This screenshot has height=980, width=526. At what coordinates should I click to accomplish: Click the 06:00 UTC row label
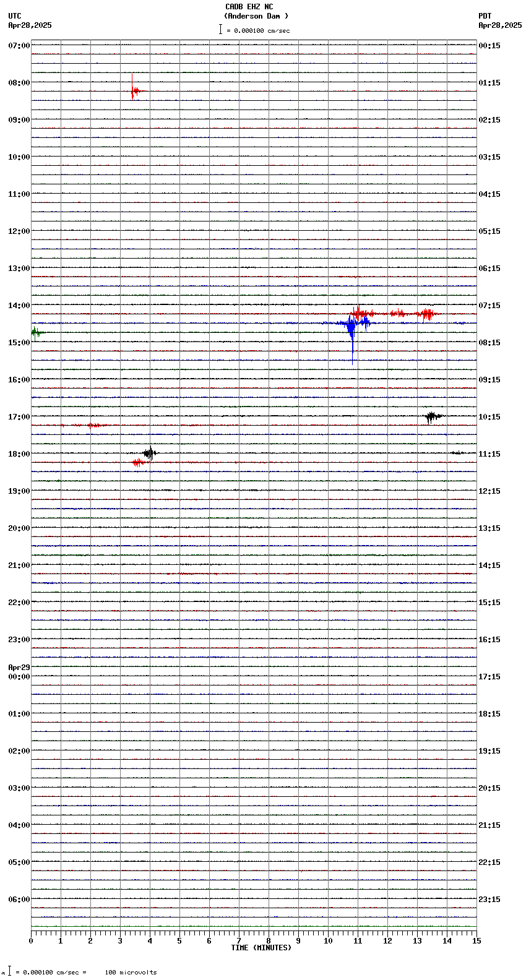(x=19, y=900)
